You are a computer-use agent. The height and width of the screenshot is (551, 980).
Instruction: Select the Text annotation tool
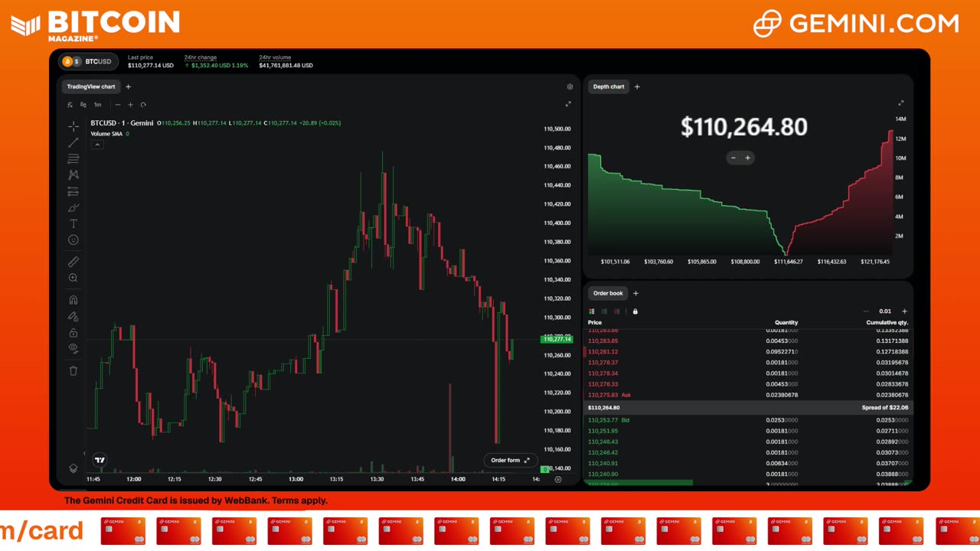(x=73, y=223)
